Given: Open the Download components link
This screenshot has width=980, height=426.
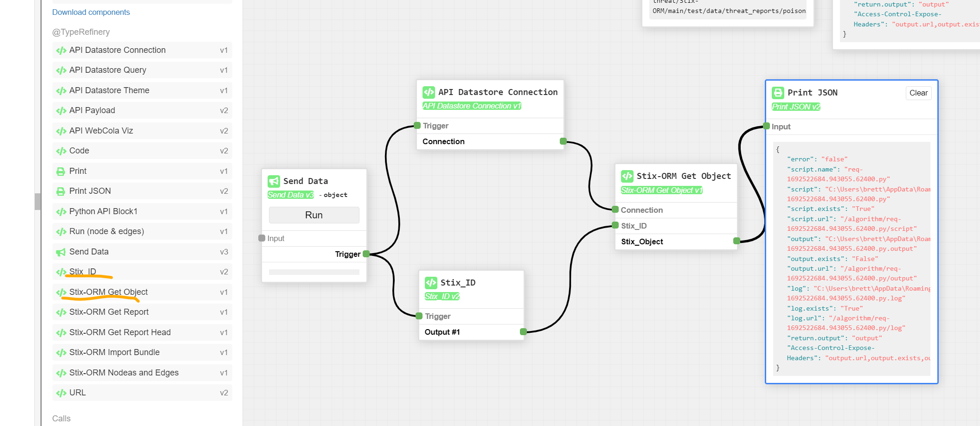Looking at the screenshot, I should click(x=91, y=12).
